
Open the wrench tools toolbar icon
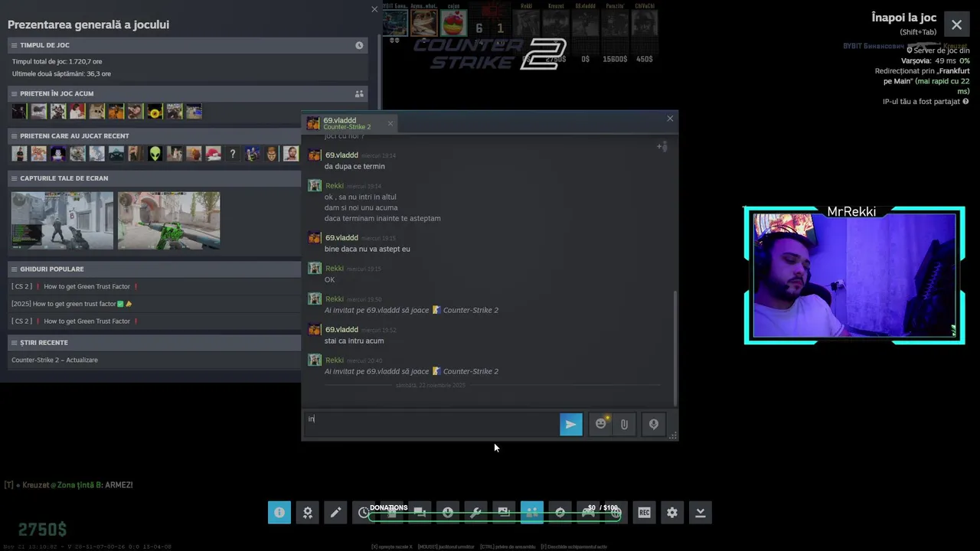pos(475,513)
